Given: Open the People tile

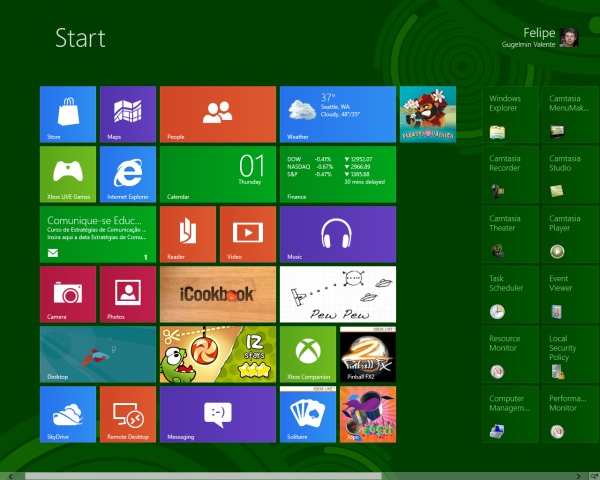Looking at the screenshot, I should [218, 114].
